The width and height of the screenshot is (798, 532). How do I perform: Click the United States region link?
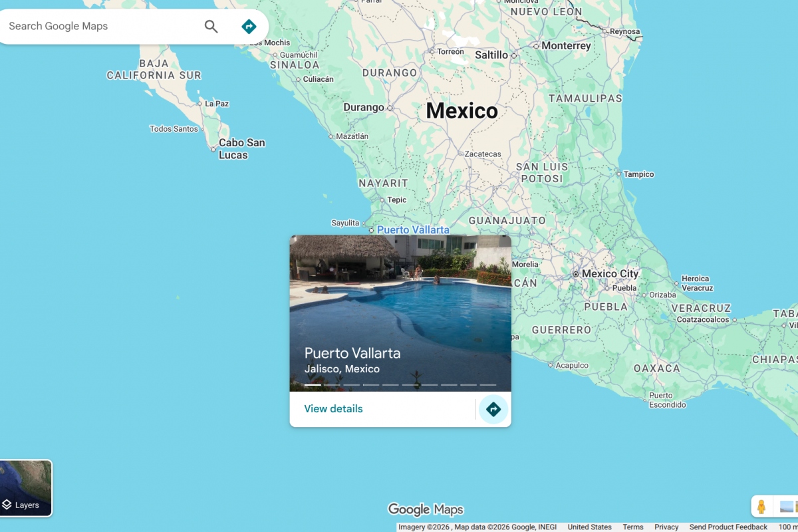pos(589,527)
